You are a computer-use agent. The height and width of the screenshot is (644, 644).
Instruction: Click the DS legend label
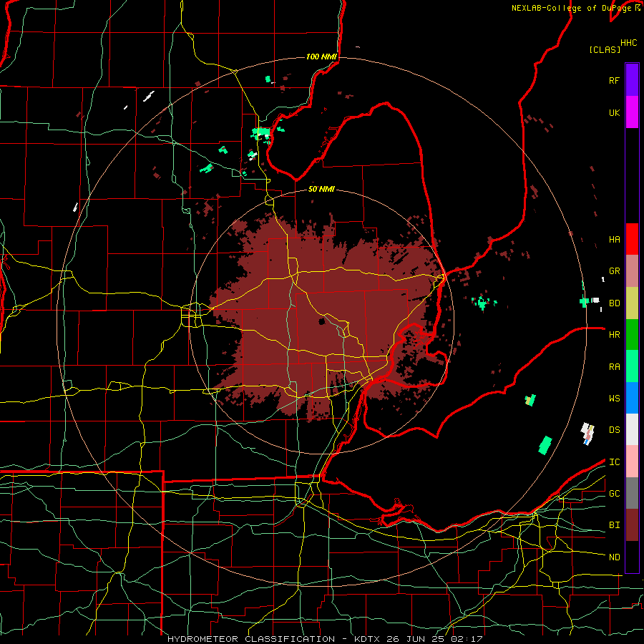[615, 430]
